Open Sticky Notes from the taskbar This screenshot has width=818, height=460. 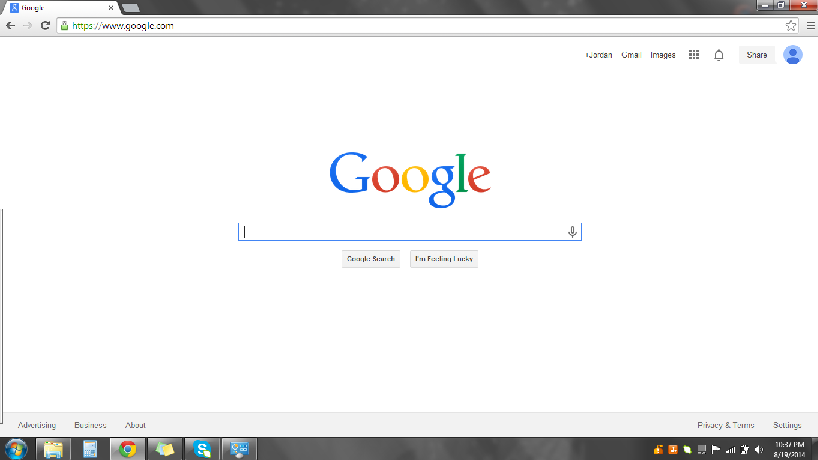pyautogui.click(x=164, y=449)
